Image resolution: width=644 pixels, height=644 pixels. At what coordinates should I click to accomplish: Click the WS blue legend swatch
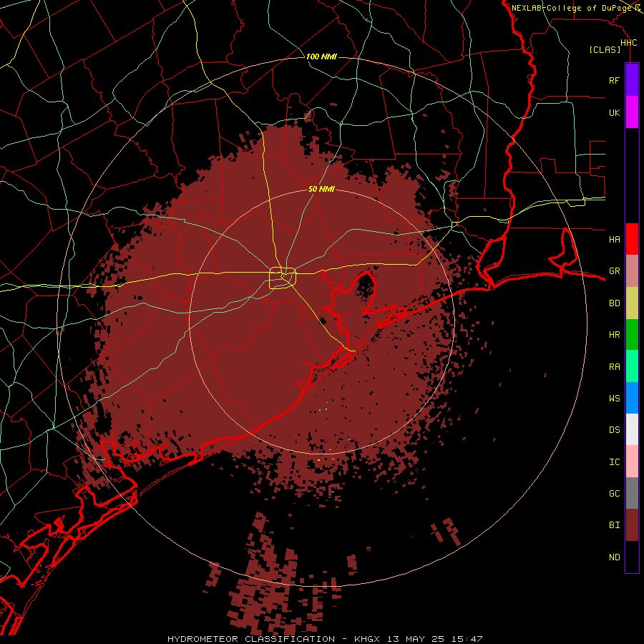coord(632,398)
